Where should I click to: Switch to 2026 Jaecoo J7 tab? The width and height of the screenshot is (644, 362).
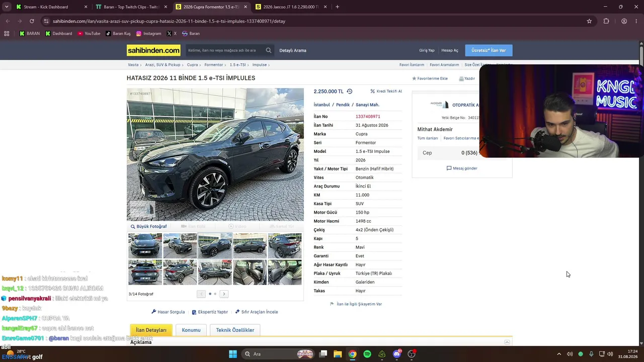[x=292, y=7]
